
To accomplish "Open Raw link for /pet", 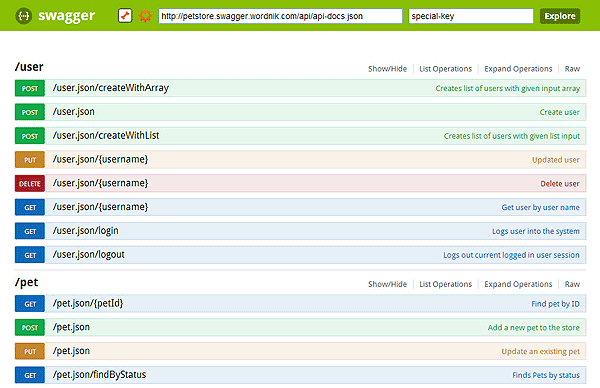I will click(x=572, y=284).
